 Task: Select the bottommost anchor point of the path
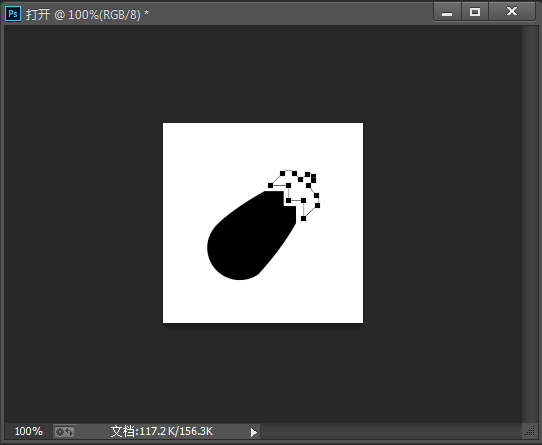coord(303,219)
